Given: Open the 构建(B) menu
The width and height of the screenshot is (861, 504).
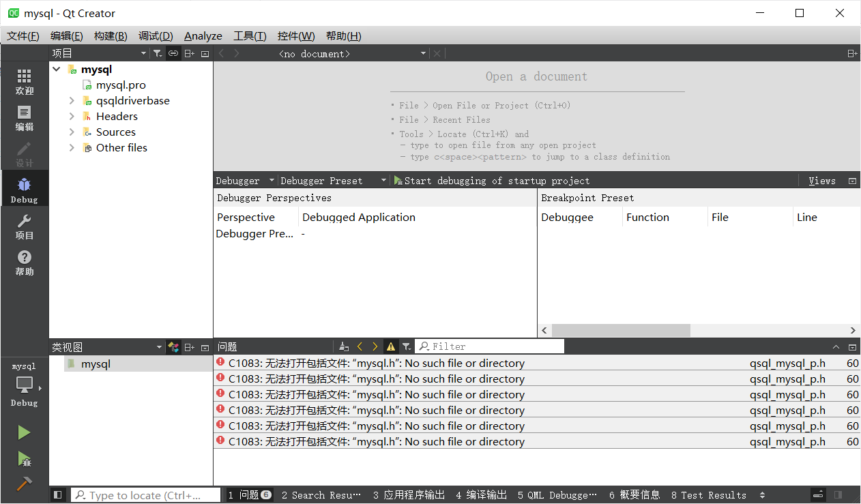Looking at the screenshot, I should click(111, 36).
